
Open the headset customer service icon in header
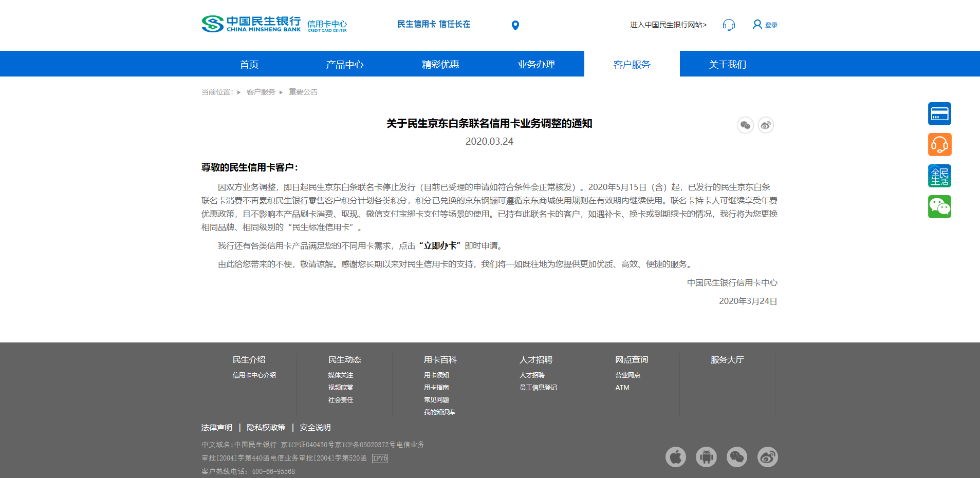tap(729, 25)
